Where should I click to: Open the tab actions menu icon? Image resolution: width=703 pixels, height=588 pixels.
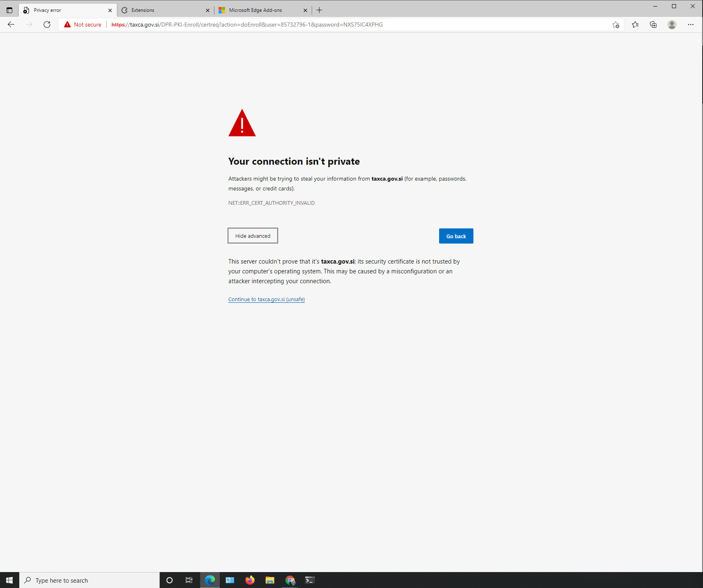(9, 10)
